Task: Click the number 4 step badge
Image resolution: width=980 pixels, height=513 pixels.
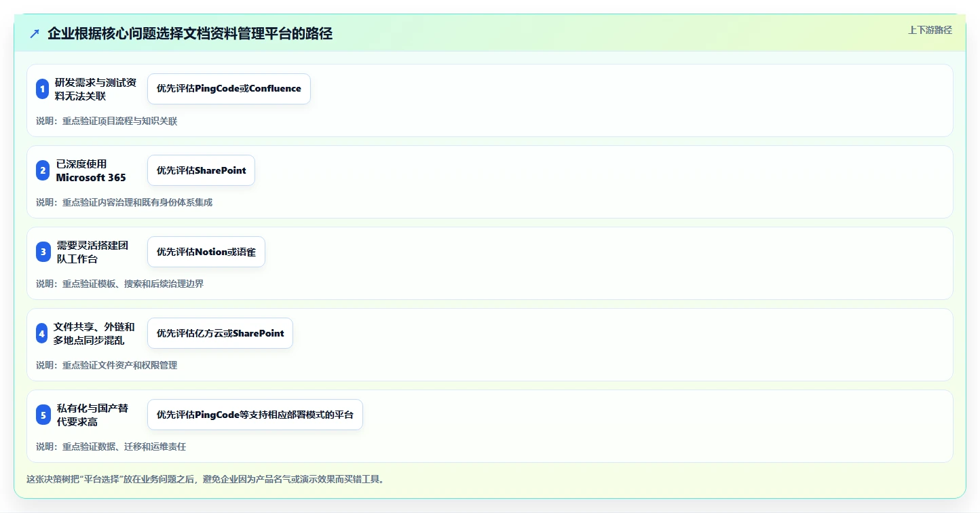Action: click(42, 333)
